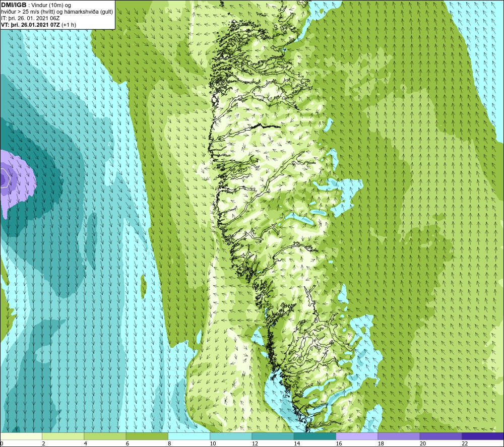504x447 pixels.
Task: Click the 12–14 m/s teal legend swatch
Action: 273,436
